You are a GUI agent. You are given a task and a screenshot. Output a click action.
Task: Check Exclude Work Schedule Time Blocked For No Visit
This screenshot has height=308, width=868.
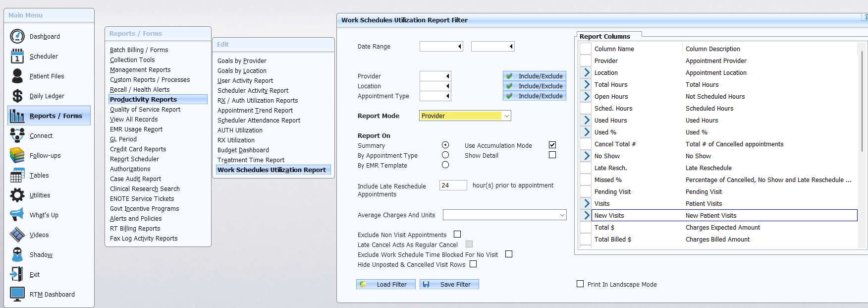tap(509, 254)
